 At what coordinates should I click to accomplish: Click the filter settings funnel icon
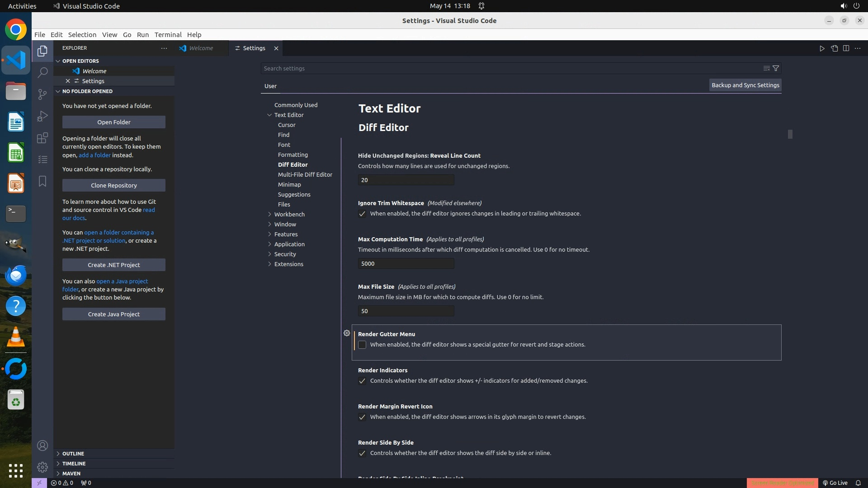pos(776,68)
